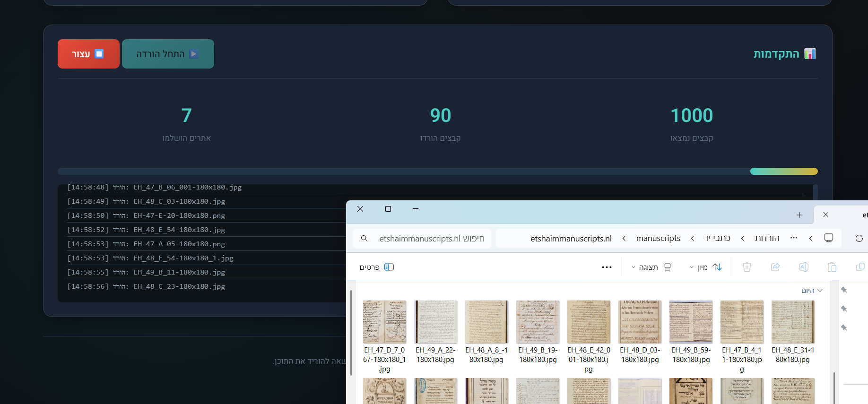Click the Delete trash icon in Explorer toolbar

point(747,267)
